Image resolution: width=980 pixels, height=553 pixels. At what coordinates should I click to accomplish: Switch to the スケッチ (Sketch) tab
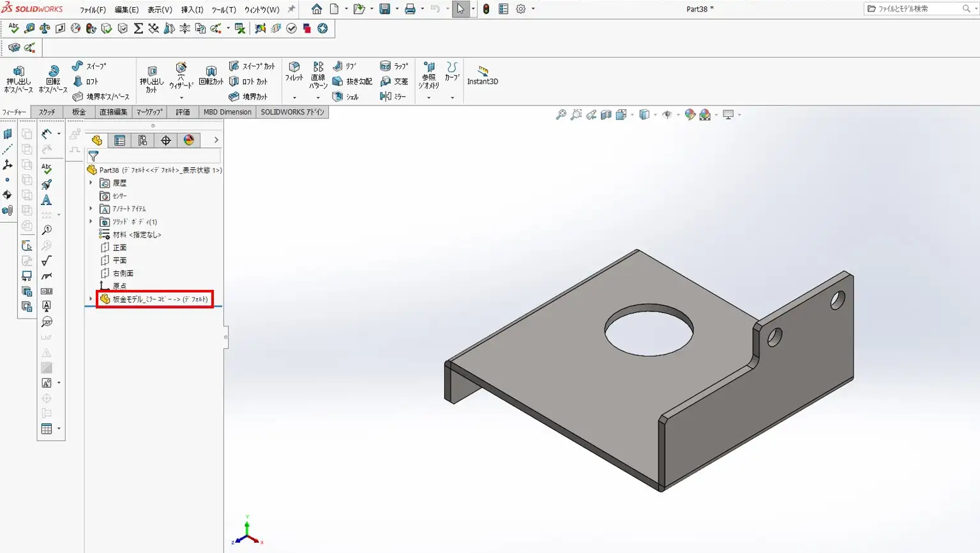(x=47, y=112)
